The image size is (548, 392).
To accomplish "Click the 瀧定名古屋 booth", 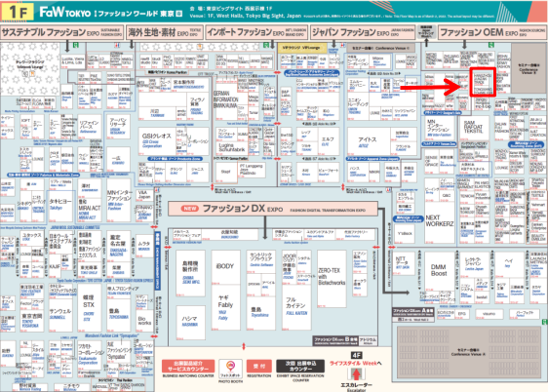I will coord(118,246).
